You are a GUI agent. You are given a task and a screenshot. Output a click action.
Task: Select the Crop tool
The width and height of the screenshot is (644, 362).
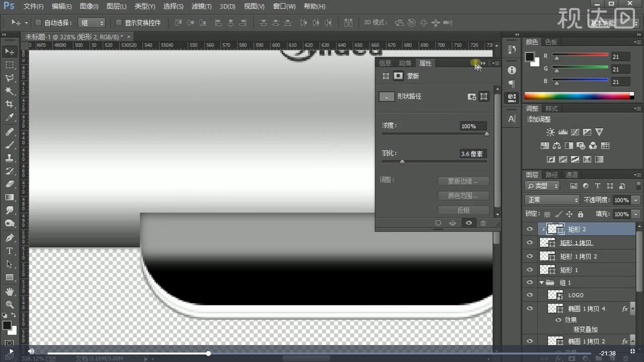pos(9,104)
